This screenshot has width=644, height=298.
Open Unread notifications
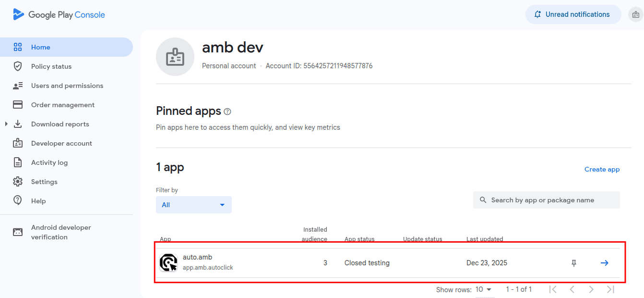pyautogui.click(x=573, y=14)
